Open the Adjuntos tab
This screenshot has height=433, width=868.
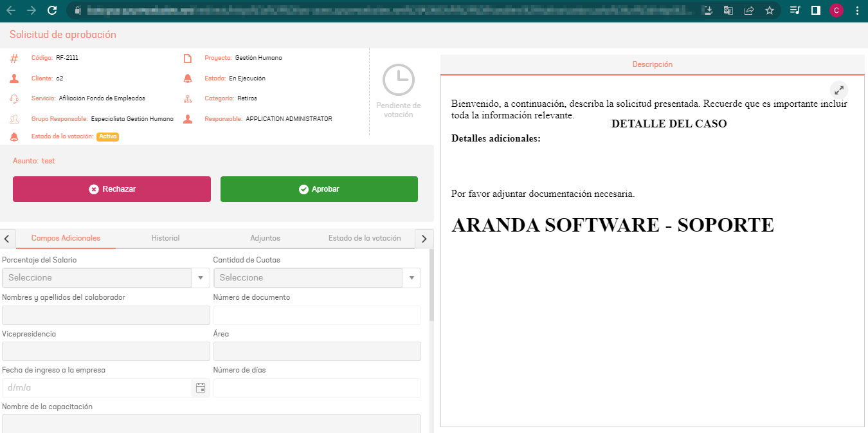pos(265,238)
